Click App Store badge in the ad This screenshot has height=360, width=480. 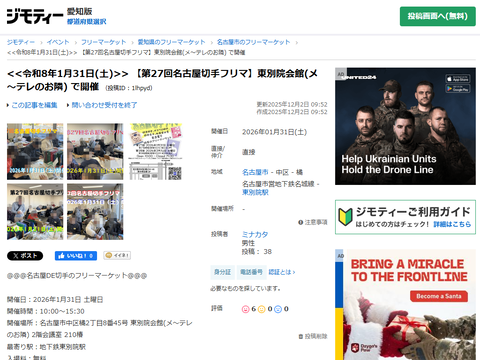[458, 79]
